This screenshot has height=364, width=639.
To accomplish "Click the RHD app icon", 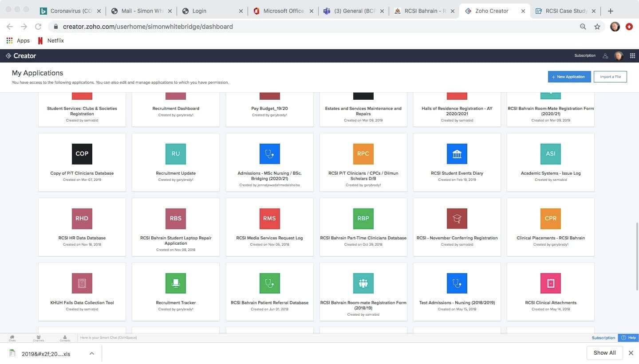I will pyautogui.click(x=82, y=219).
